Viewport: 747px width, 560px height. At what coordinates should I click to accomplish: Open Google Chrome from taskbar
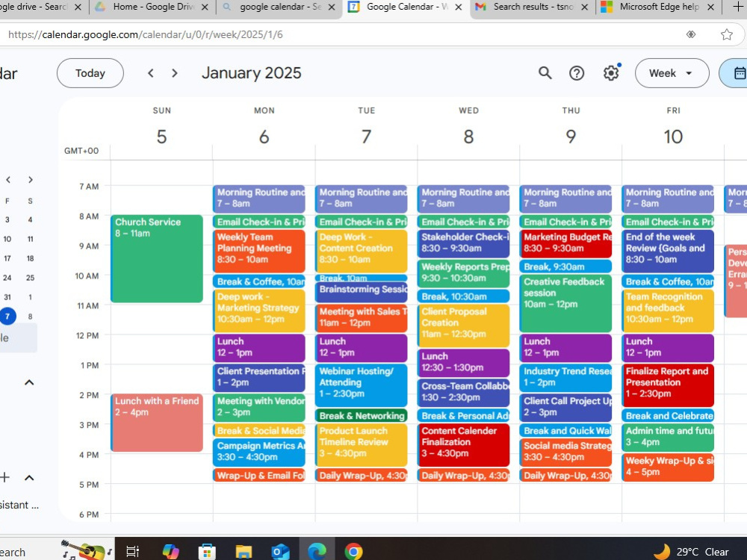[353, 552]
